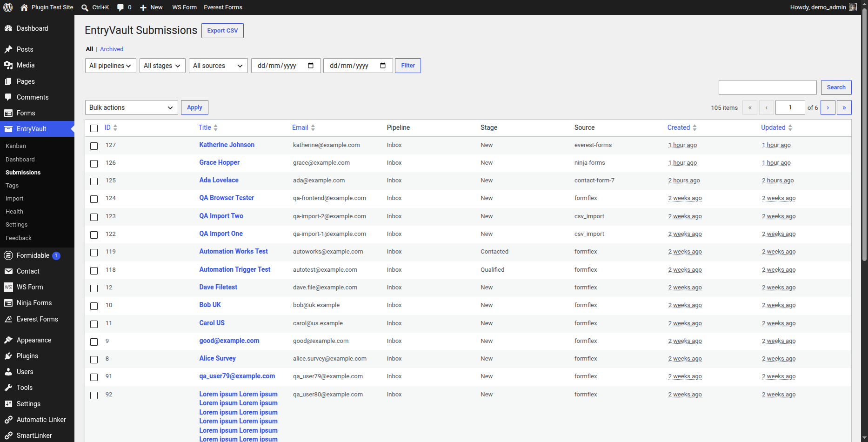Open the Kanban submenu item

[x=16, y=146]
